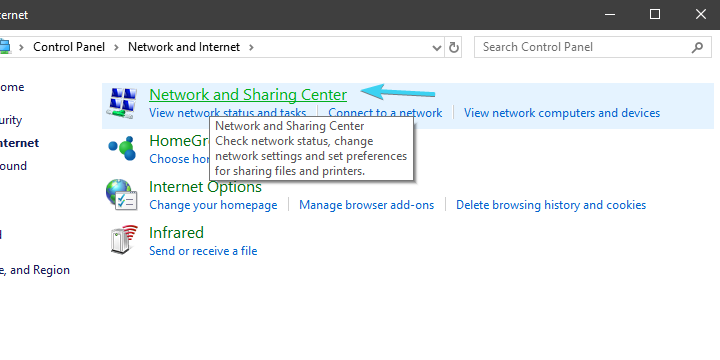
Task: Click Change your homepage link
Action: [213, 205]
